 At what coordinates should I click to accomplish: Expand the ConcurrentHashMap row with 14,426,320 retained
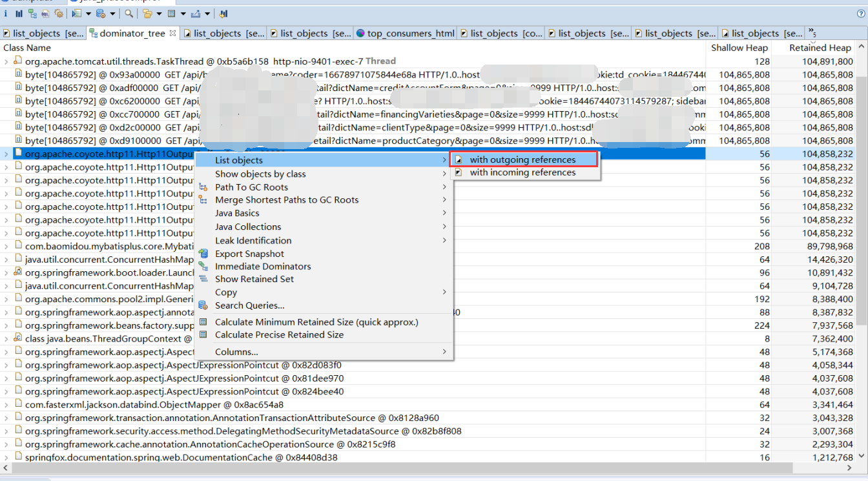(6, 260)
